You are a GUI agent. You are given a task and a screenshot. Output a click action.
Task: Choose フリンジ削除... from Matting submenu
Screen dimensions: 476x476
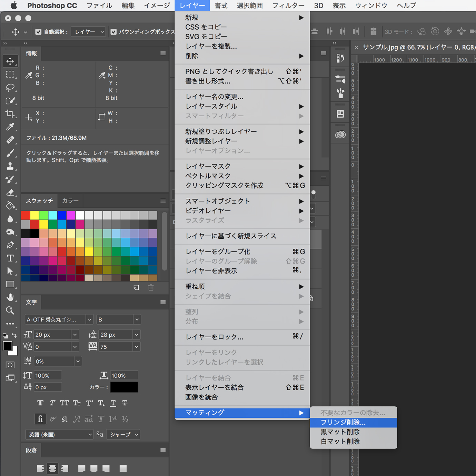pos(354,422)
